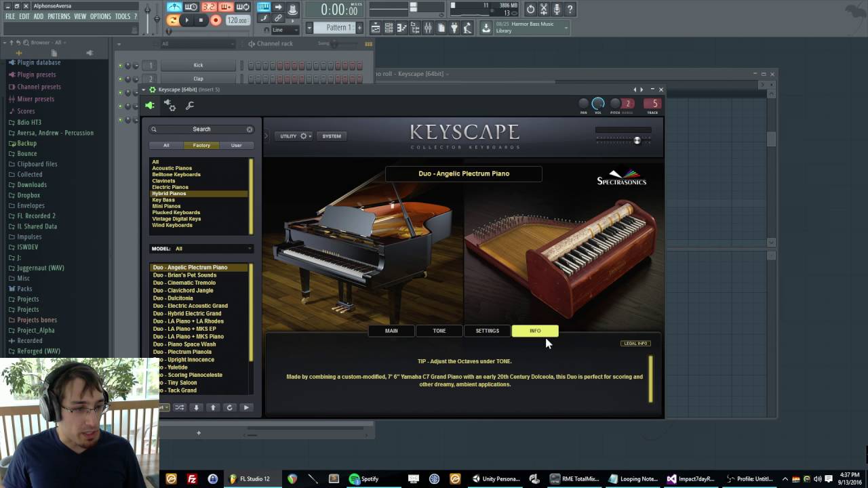868x488 pixels.
Task: Open the Keyscape plugin options arrow menu
Action: coord(144,89)
